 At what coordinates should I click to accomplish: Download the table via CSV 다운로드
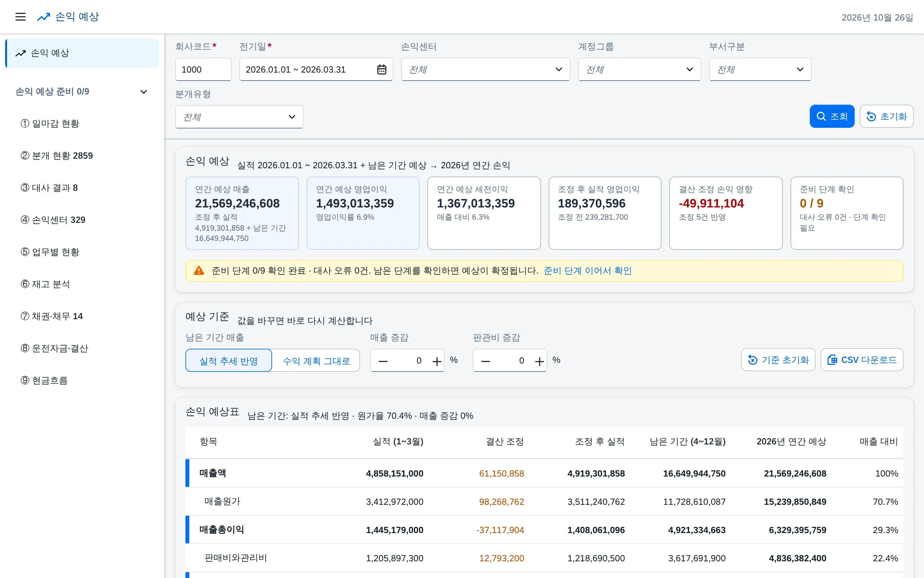(862, 360)
